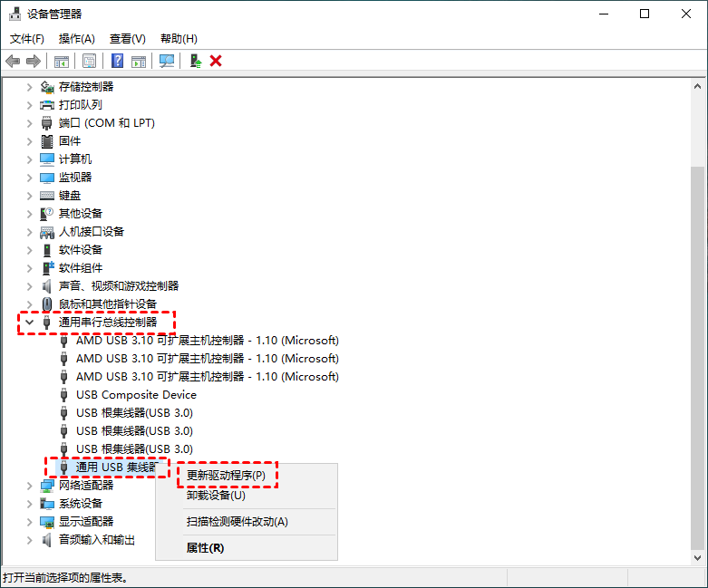Select the 网络适配器 network icon
Viewport: 708px width, 588px height.
pos(47,486)
